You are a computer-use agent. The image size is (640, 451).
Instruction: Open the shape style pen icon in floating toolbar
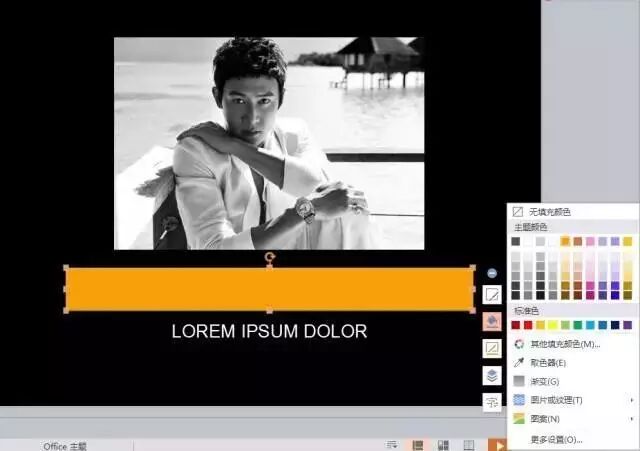492,295
